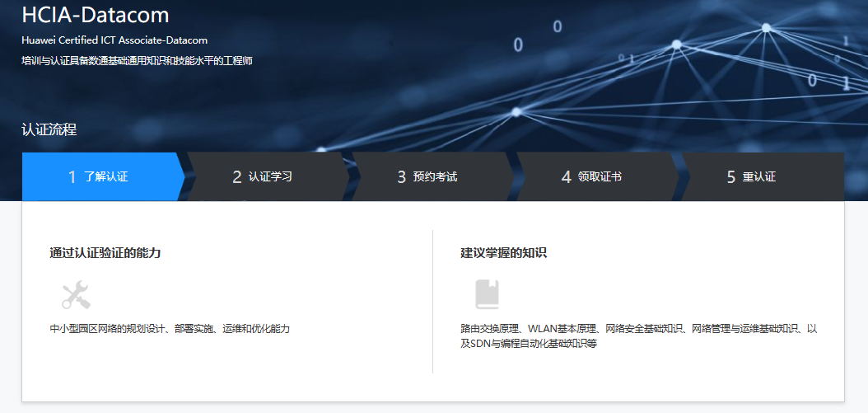Click the HCIA-Datacom page title
The width and height of the screenshot is (868, 413).
tap(96, 15)
